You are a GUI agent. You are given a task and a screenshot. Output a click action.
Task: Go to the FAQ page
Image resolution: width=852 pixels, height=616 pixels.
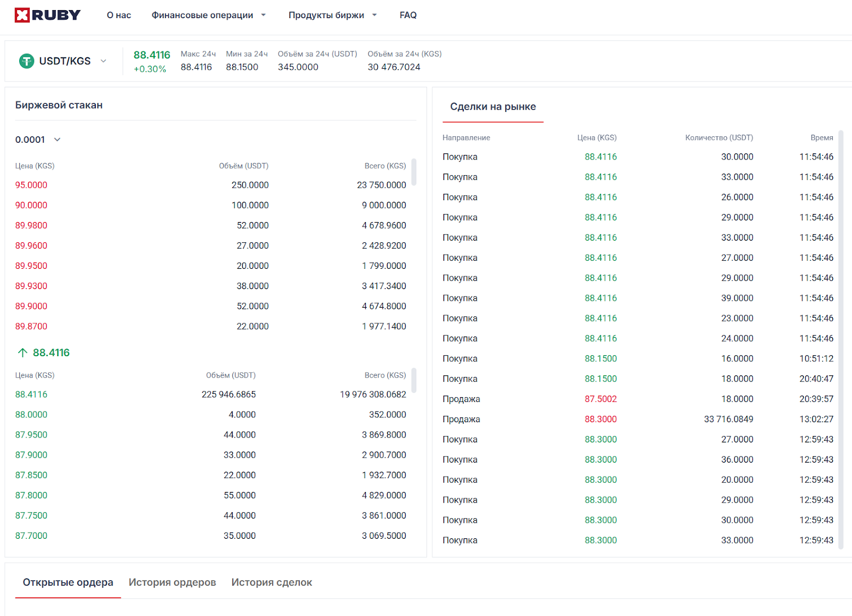point(408,15)
